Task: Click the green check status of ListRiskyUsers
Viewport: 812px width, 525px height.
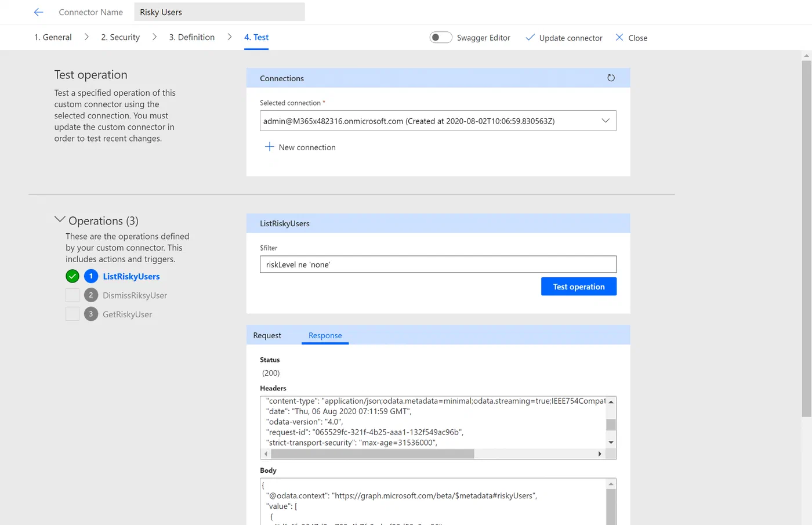Action: 72,276
